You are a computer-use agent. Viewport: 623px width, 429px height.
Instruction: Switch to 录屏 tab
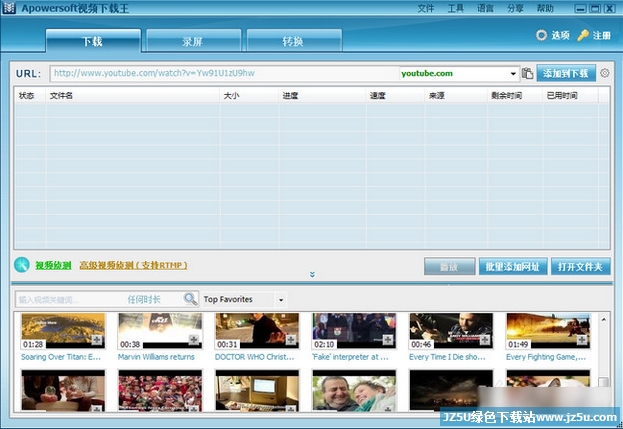click(x=193, y=41)
